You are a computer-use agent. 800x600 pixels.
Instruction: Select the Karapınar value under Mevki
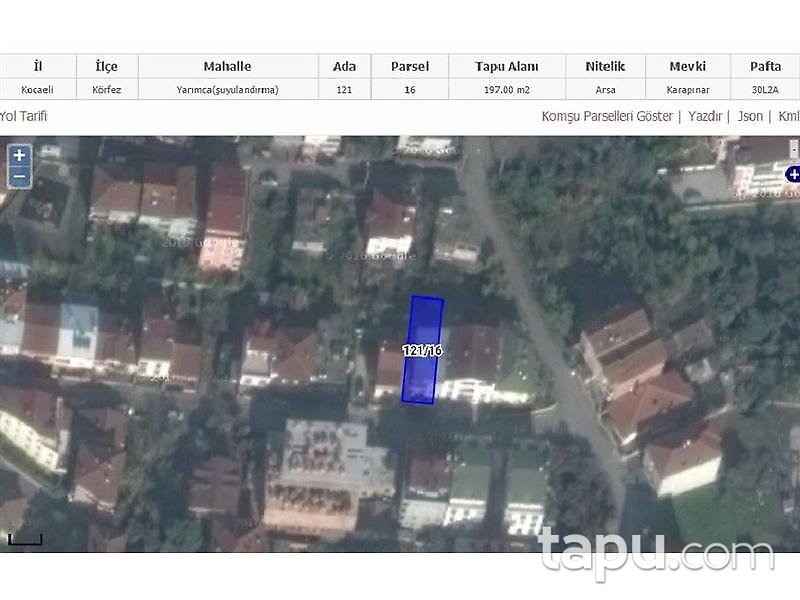(688, 90)
